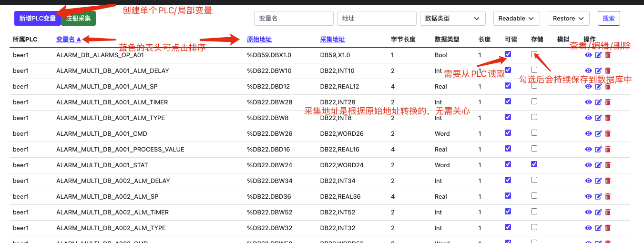Enable 存储 for ALARM_MULTI_DB_A001_CMD
Image resolution: width=644 pixels, height=243 pixels.
tap(534, 132)
